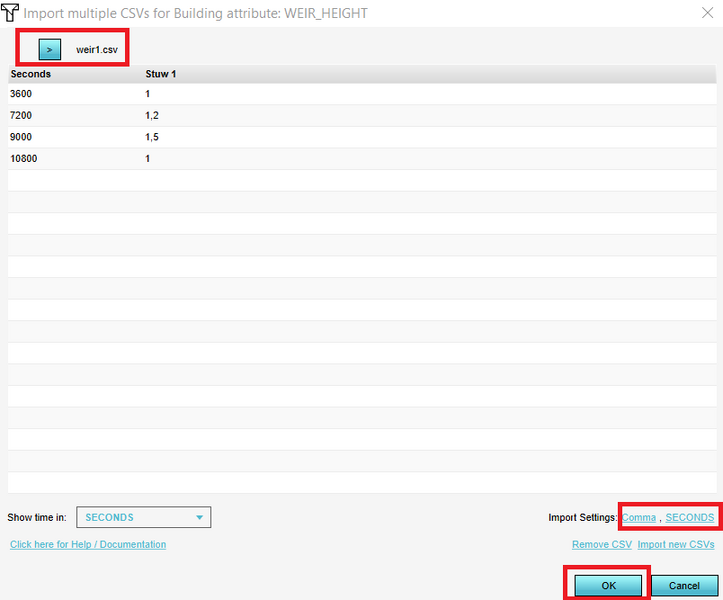723x600 pixels.
Task: Select the Stuw 1 value in 10800 row
Action: 148,159
